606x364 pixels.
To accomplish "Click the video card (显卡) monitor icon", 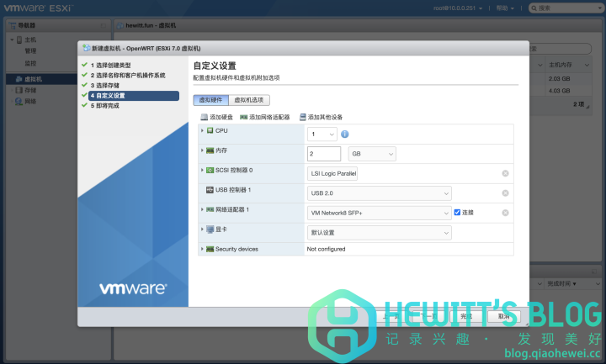I will tap(210, 229).
